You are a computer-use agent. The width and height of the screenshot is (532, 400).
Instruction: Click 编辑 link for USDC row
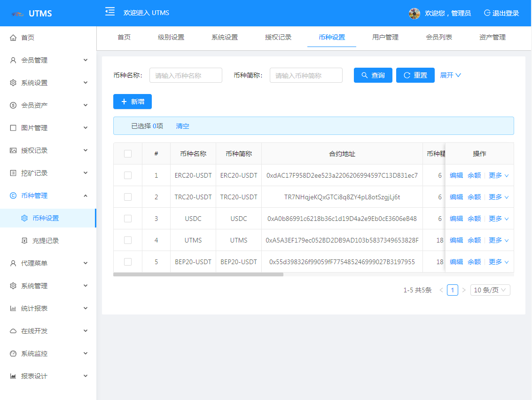456,219
